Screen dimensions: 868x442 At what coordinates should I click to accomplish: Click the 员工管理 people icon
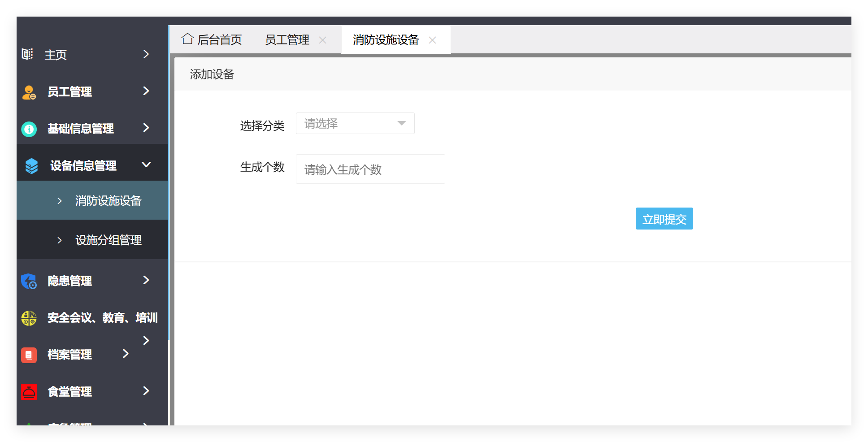point(28,92)
